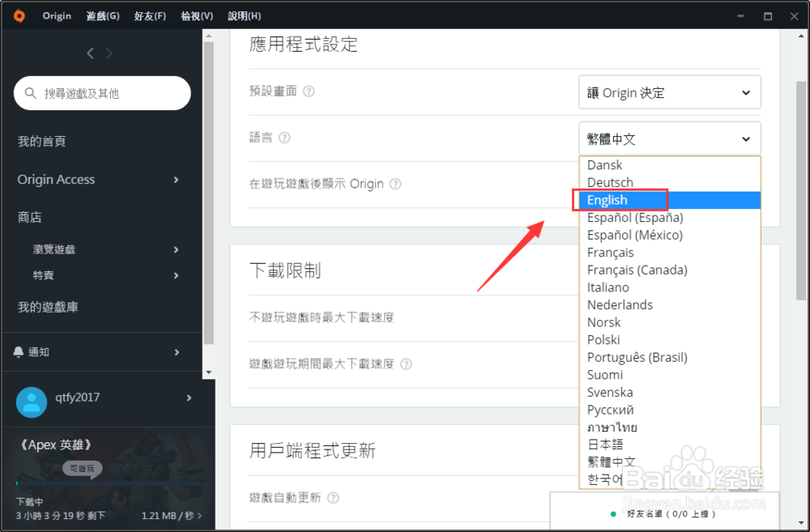The image size is (810, 532).
Task: Open help icon next to 預設畫面
Action: pos(309,92)
